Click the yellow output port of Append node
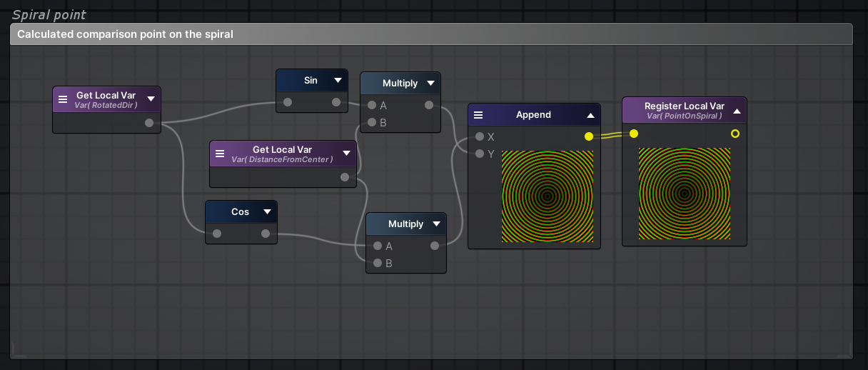The width and height of the screenshot is (868, 370). pyautogui.click(x=588, y=136)
